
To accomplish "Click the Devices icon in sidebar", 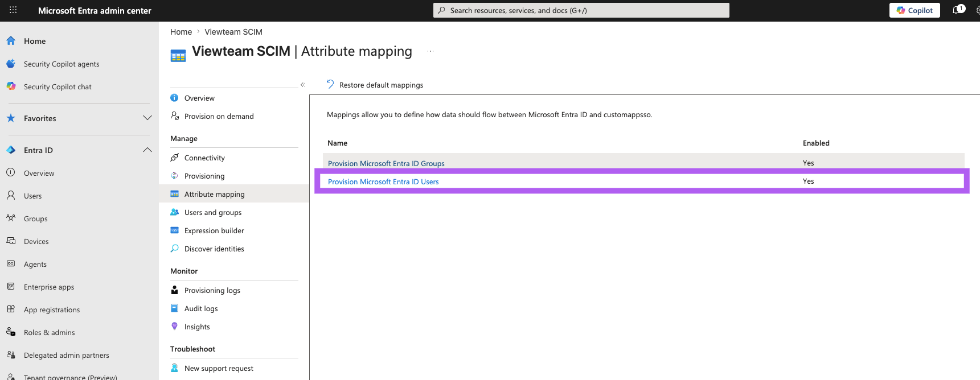I will [x=11, y=241].
